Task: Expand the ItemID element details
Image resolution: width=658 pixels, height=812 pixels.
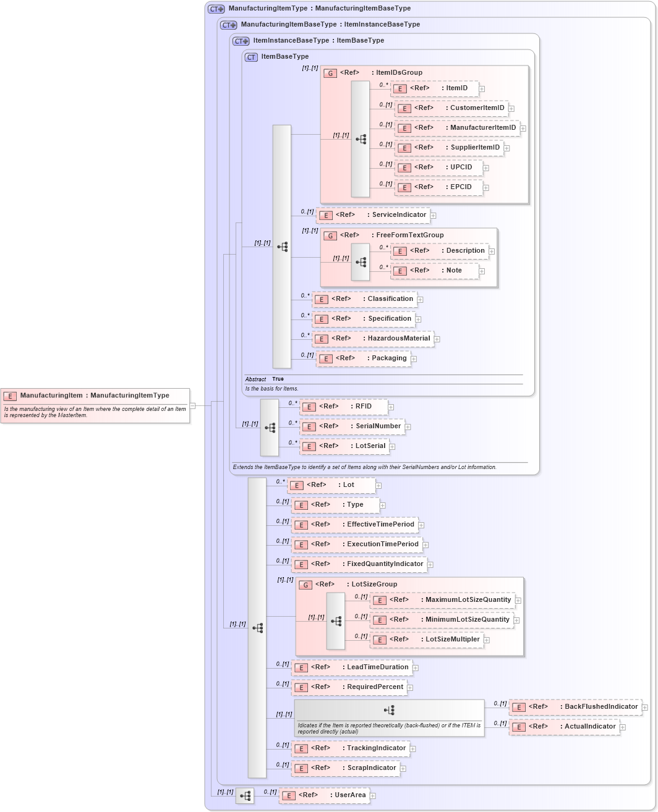Action: coord(482,88)
